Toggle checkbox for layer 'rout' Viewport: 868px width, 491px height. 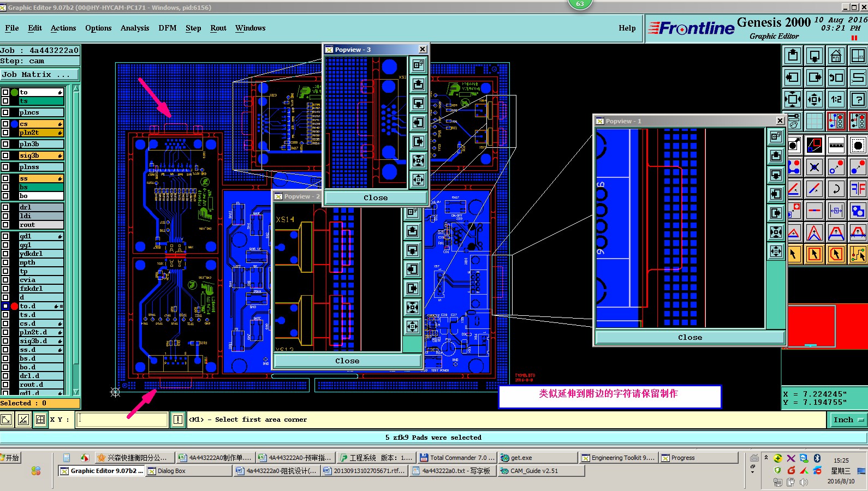coord(5,225)
